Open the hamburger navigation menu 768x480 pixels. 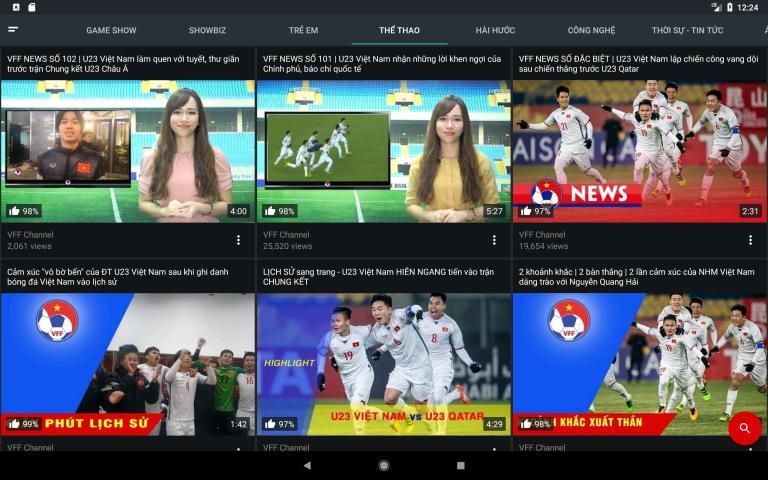click(14, 30)
